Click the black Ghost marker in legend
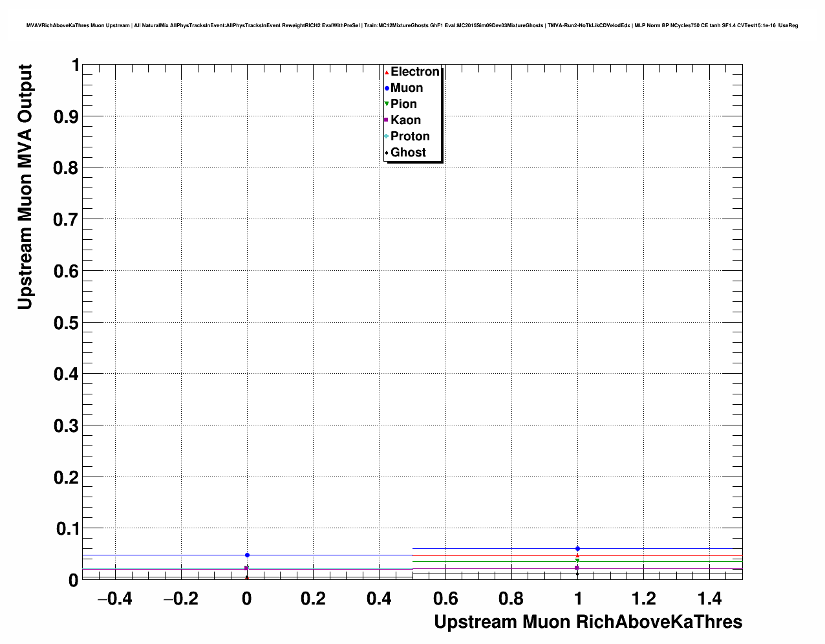825x644 pixels. (387, 153)
